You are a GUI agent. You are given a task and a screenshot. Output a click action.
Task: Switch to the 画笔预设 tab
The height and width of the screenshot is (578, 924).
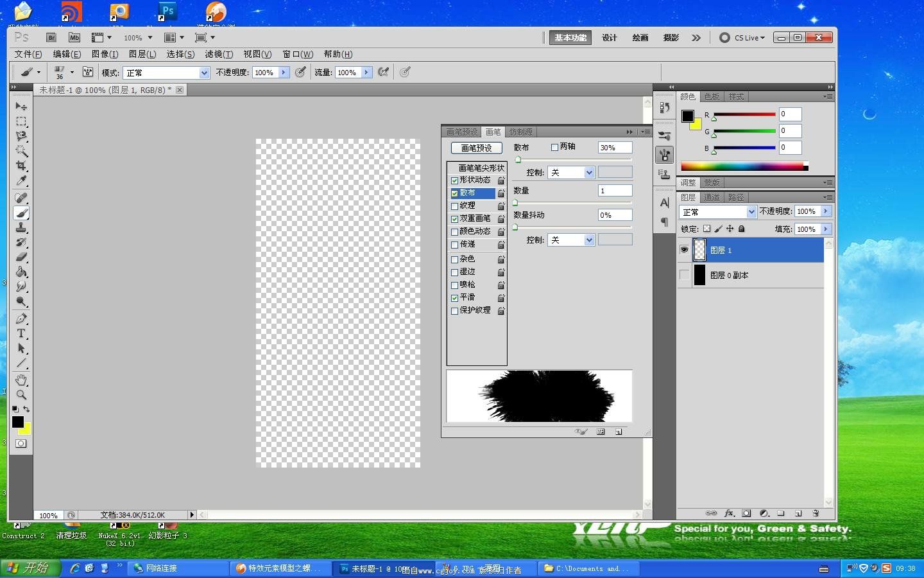click(462, 132)
